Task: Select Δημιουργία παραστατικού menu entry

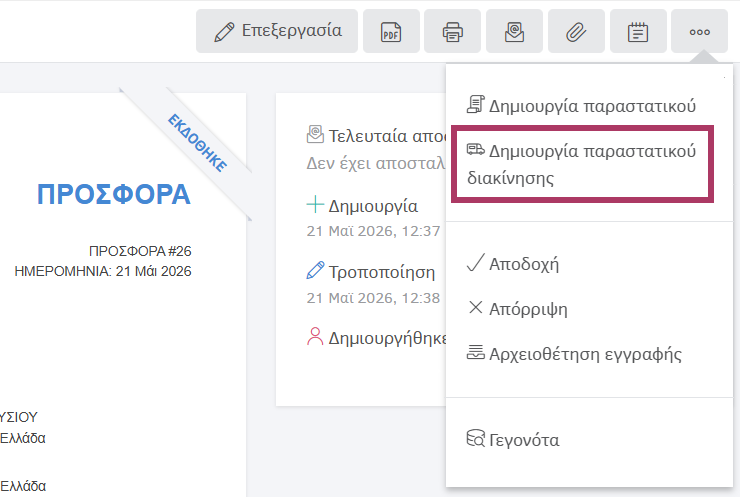Action: coord(581,106)
